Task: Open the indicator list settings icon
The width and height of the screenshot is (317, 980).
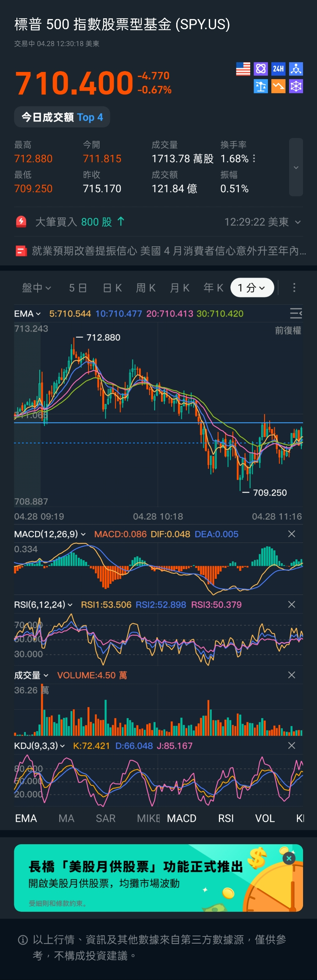Action: (296, 313)
